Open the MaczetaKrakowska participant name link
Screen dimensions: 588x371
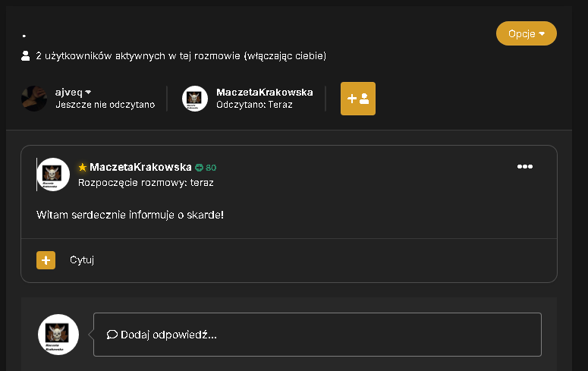point(264,92)
